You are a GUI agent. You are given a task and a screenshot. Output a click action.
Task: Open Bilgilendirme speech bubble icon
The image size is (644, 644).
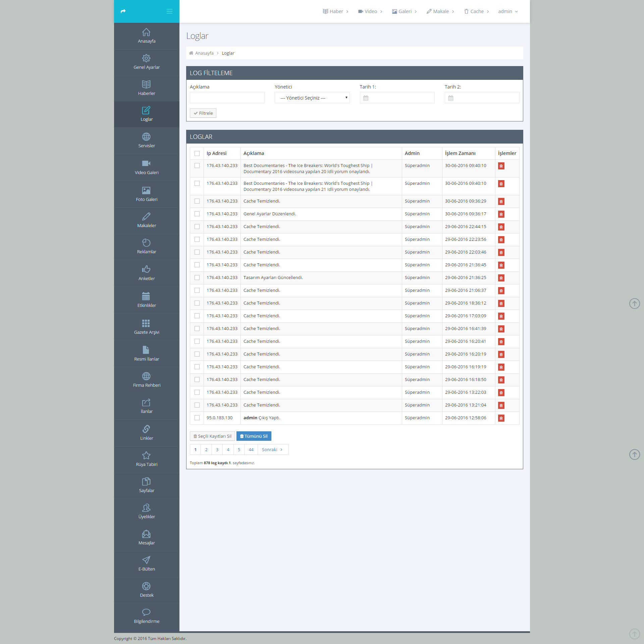tap(146, 612)
